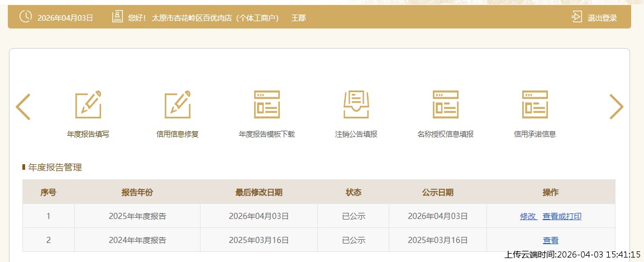Click the 状态 column header
Screen dimensions: 644x262
[x=353, y=192]
